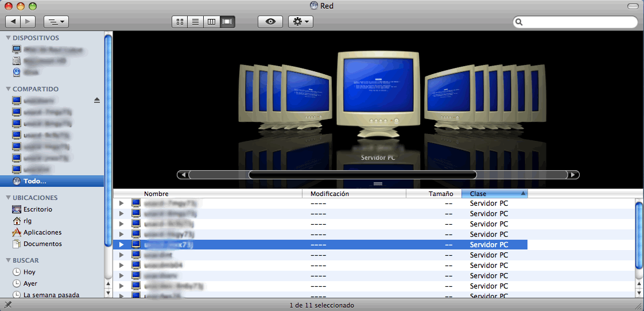
Task: Open Escritorio from the sidebar
Action: [x=38, y=209]
